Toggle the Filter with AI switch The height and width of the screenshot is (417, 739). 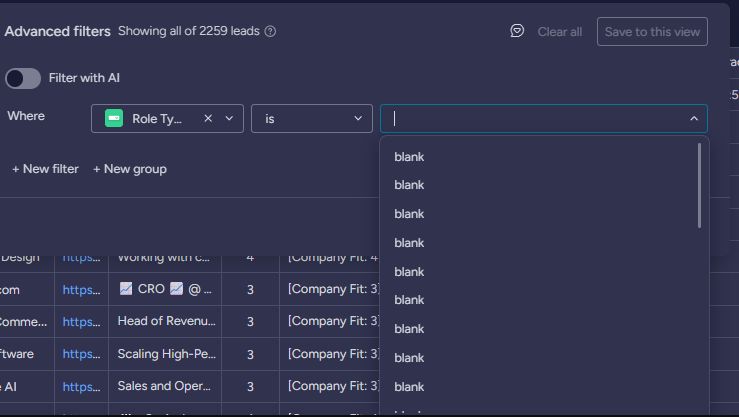pos(23,78)
